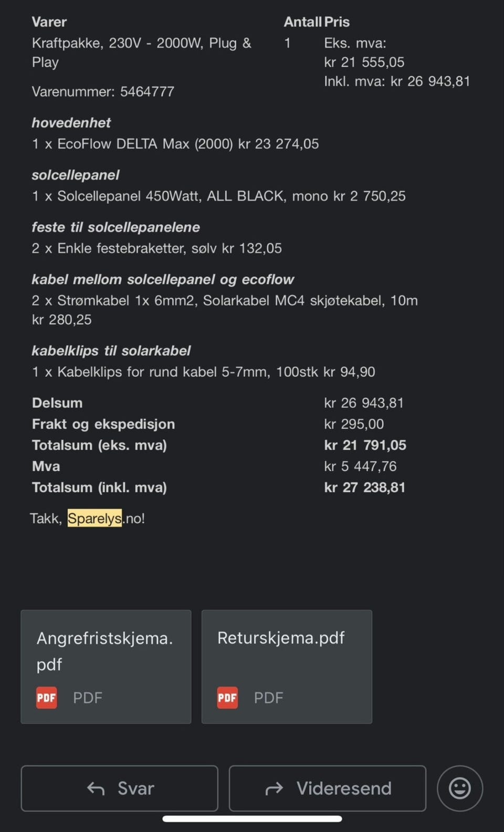Click the reply arrow icon beside Svar

pyautogui.click(x=96, y=788)
